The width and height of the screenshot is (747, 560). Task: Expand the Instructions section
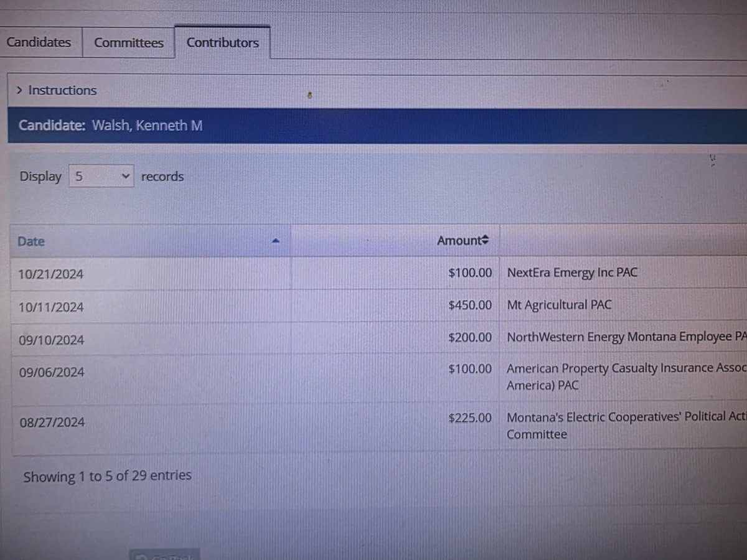point(62,90)
